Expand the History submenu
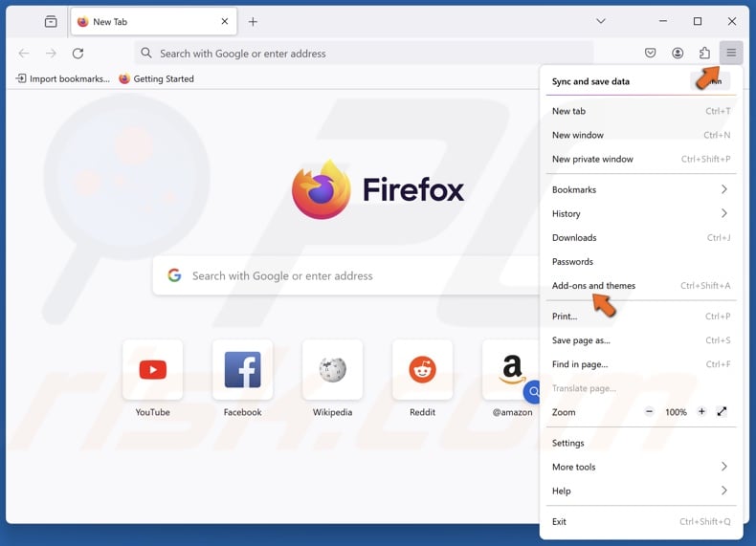Screen dimensions: 756x546 (641, 213)
